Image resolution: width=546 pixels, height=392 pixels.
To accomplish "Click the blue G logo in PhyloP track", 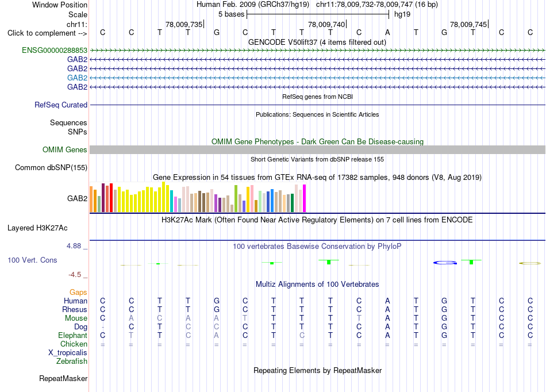I will point(445,263).
